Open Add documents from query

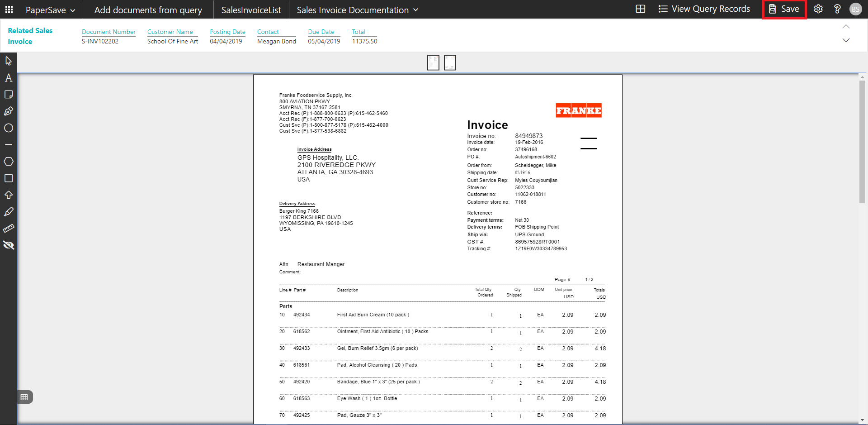tap(148, 10)
